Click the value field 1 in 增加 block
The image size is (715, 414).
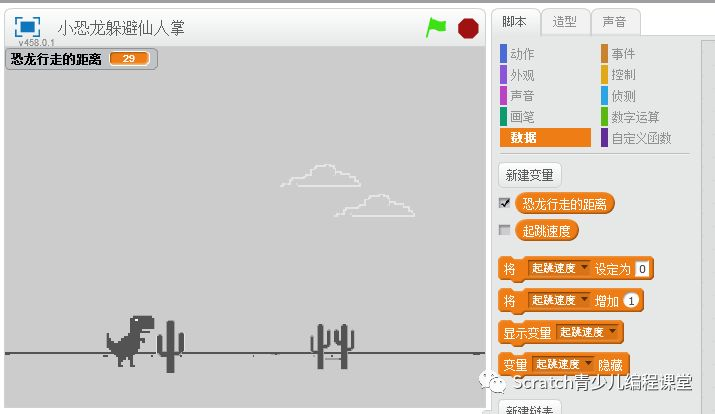coord(631,300)
